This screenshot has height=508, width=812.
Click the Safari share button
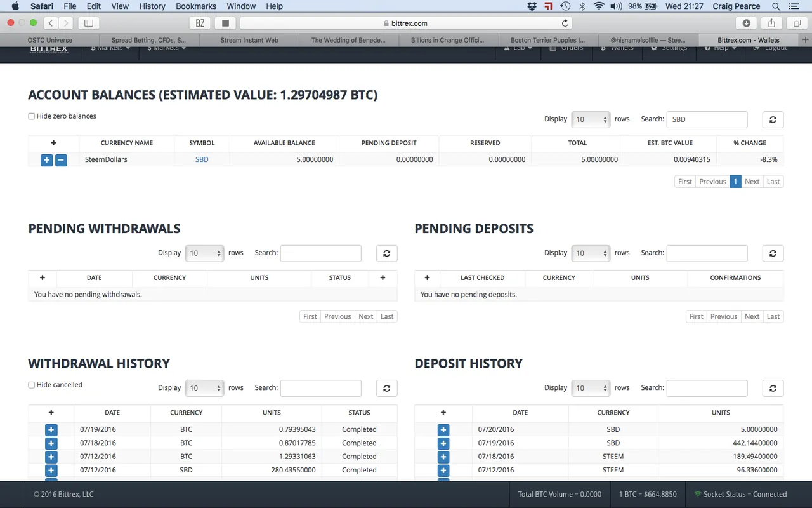click(x=771, y=23)
